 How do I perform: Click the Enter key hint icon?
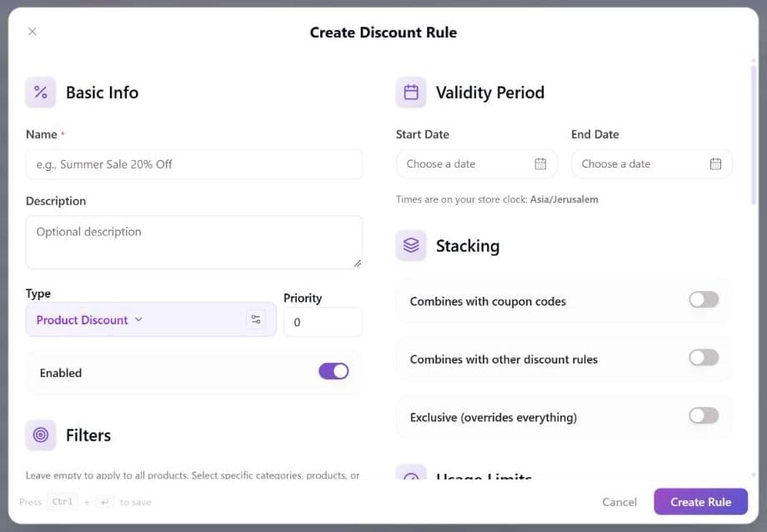point(104,502)
